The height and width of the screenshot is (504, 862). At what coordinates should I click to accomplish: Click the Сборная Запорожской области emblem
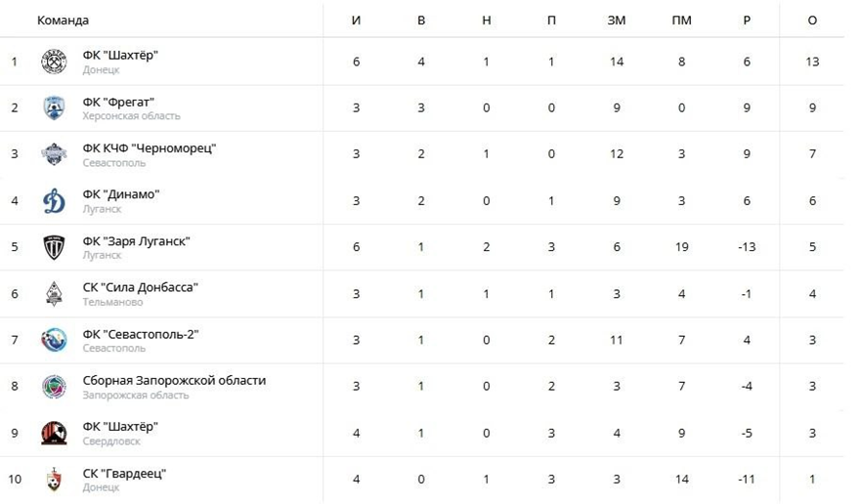(x=54, y=387)
